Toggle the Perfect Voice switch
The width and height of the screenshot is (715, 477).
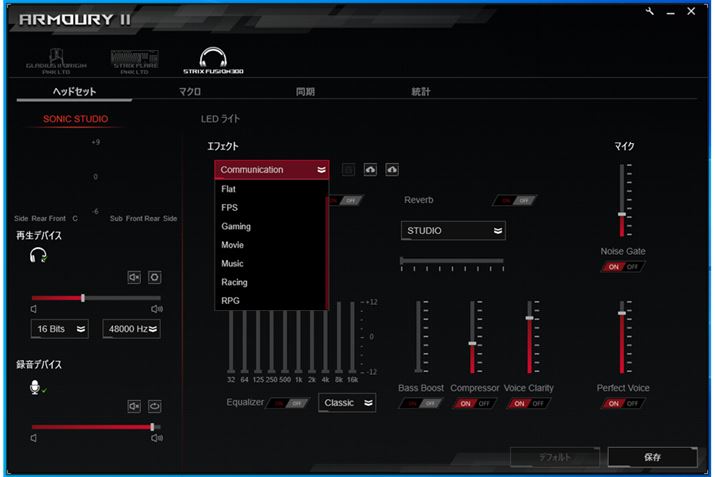click(x=623, y=403)
